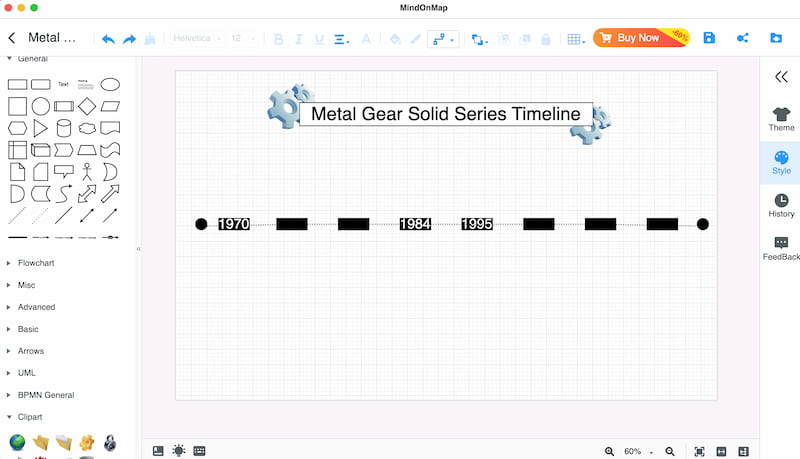Click the fill color bucket icon
The width and height of the screenshot is (800, 459).
click(395, 39)
